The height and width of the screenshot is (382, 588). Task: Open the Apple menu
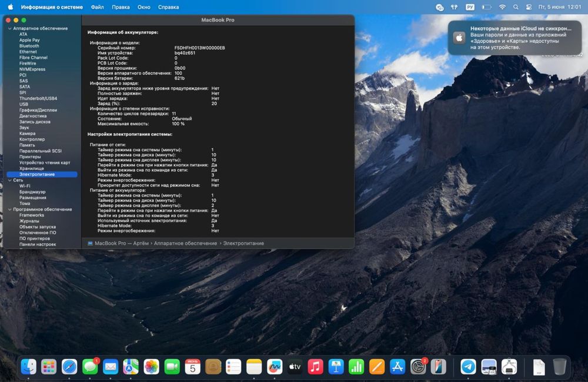[x=10, y=6]
